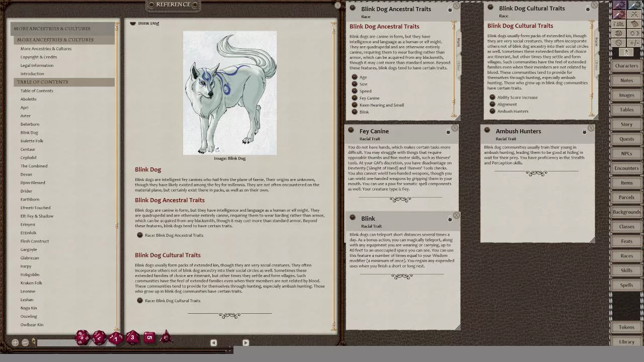Viewport: 644px width, 362px height.
Task: Roll the d20 die
Action: pyautogui.click(x=82, y=337)
